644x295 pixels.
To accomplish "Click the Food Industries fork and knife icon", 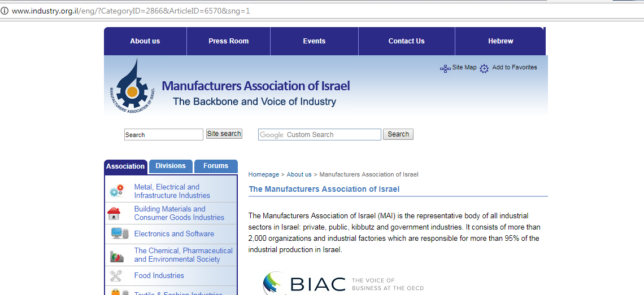I will pyautogui.click(x=116, y=276).
